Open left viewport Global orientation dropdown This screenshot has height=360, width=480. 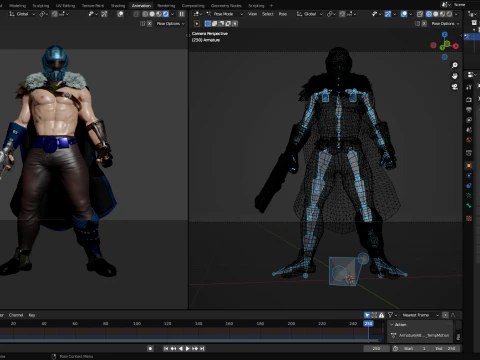pyautogui.click(x=22, y=14)
